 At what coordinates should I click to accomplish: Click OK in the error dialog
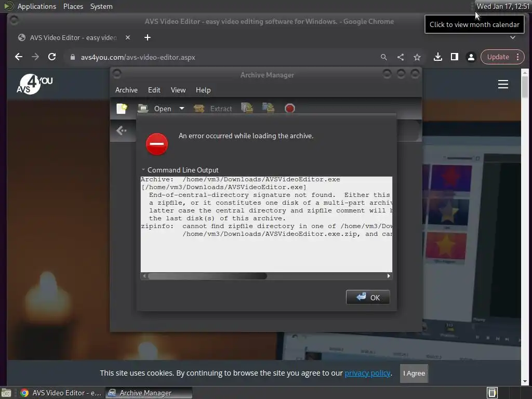click(368, 297)
